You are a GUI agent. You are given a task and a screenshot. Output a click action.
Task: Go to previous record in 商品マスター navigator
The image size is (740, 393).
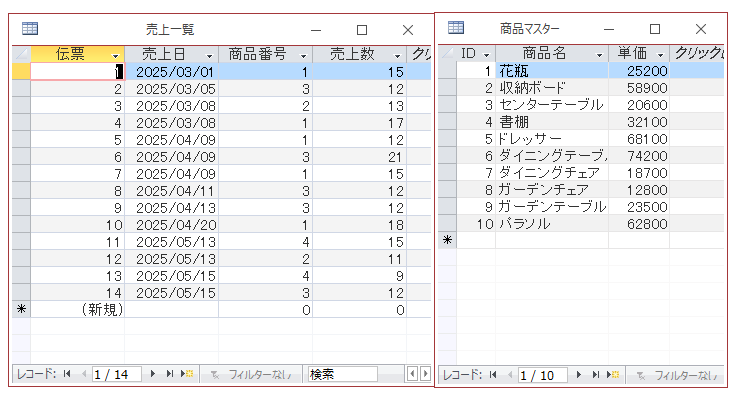pyautogui.click(x=510, y=375)
